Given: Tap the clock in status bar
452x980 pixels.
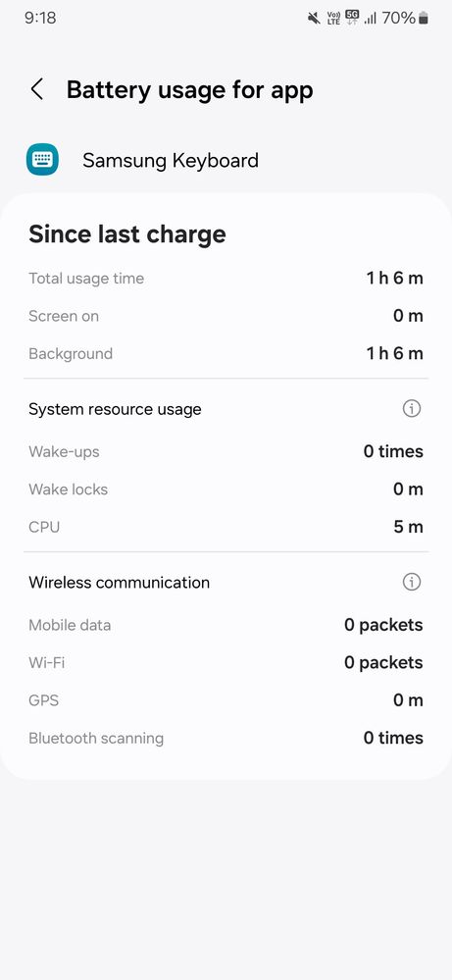Looking at the screenshot, I should 40,18.
